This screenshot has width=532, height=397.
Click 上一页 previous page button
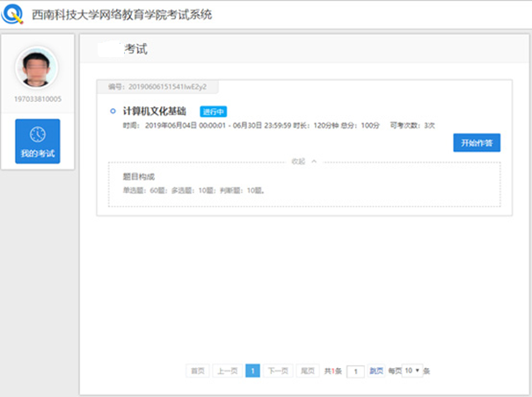227,372
